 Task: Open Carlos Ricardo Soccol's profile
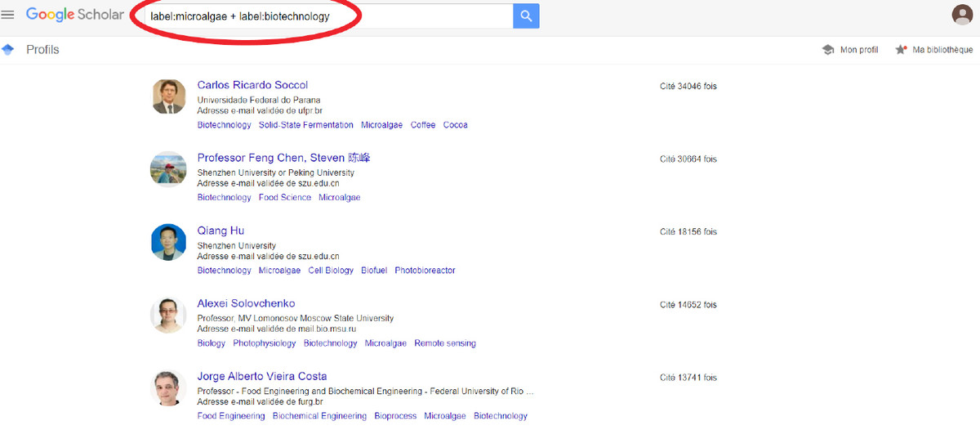tap(252, 85)
